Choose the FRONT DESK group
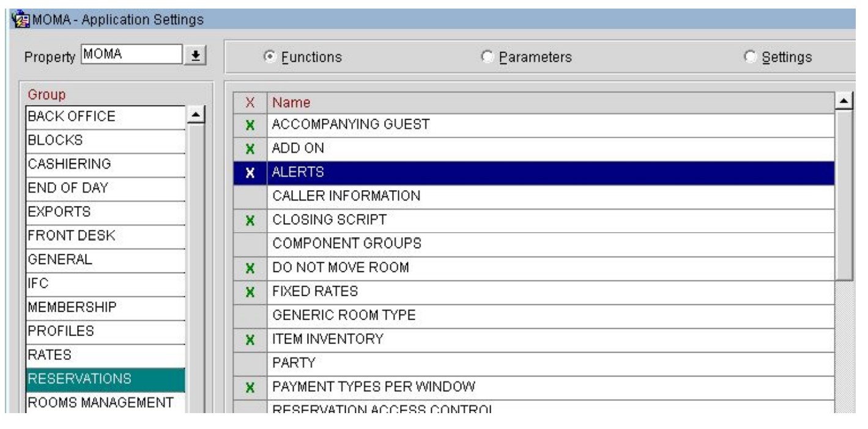 [x=105, y=235]
